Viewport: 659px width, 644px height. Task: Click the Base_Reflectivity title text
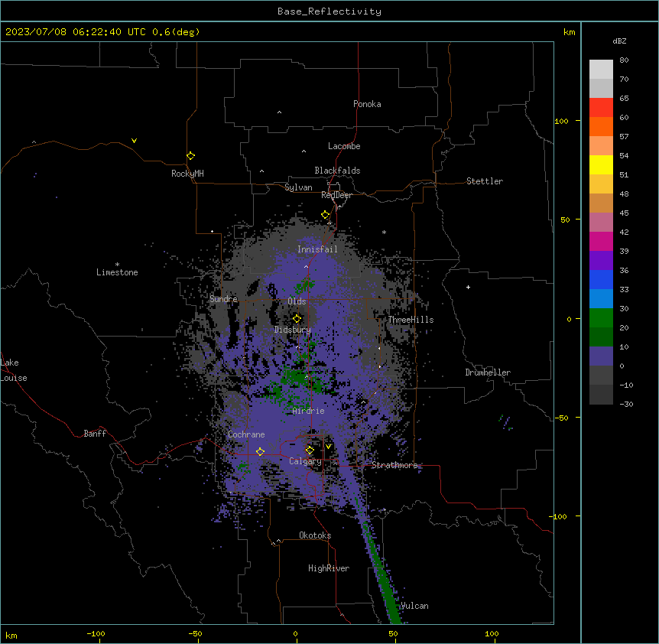click(329, 11)
